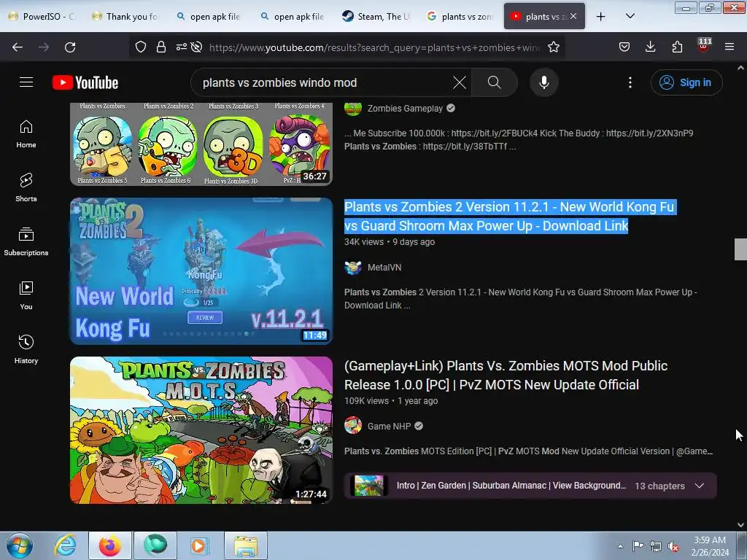Visit Zombies Gameplay channel name
The width and height of the screenshot is (747, 560).
pos(405,109)
